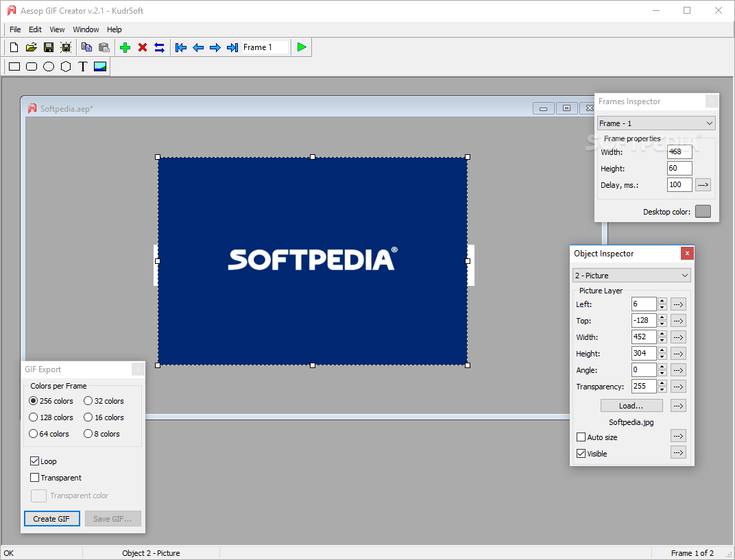Go to the next frame
Viewport: 735px width, 560px height.
(x=215, y=47)
